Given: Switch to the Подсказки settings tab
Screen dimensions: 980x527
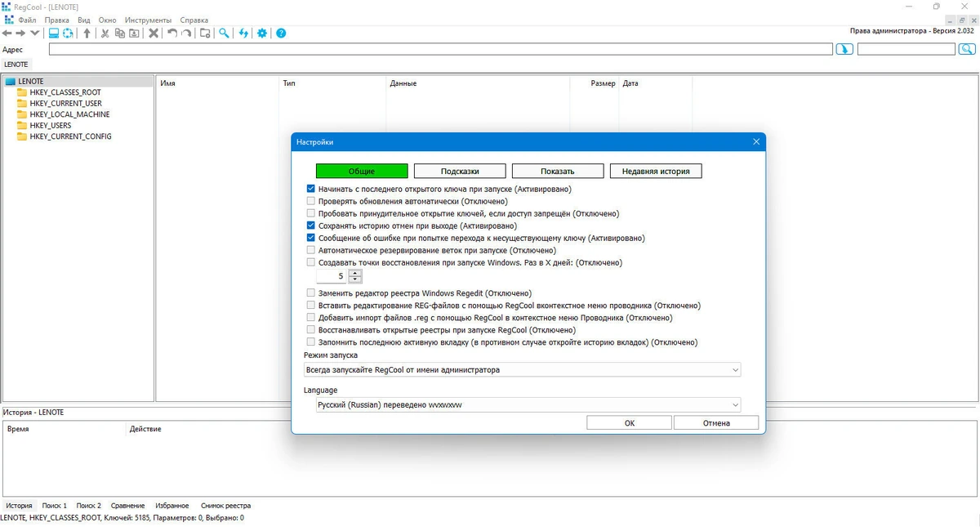Looking at the screenshot, I should click(x=460, y=171).
